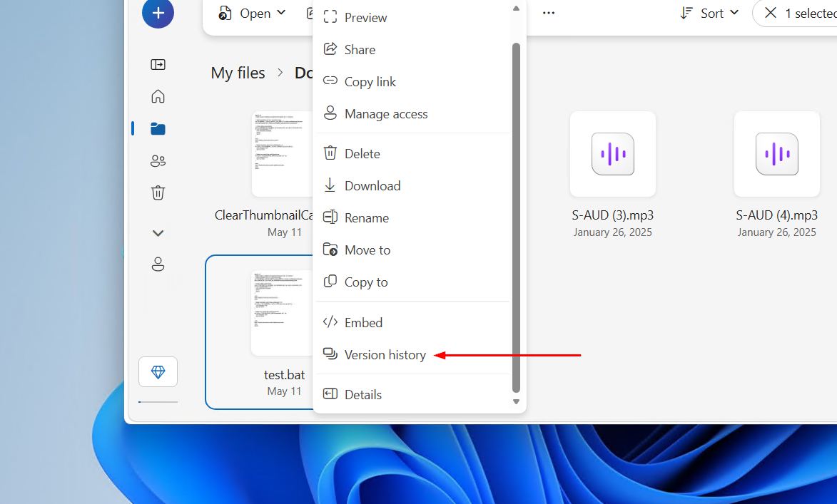The width and height of the screenshot is (837, 504).
Task: Clear selection with the X button
Action: point(770,13)
